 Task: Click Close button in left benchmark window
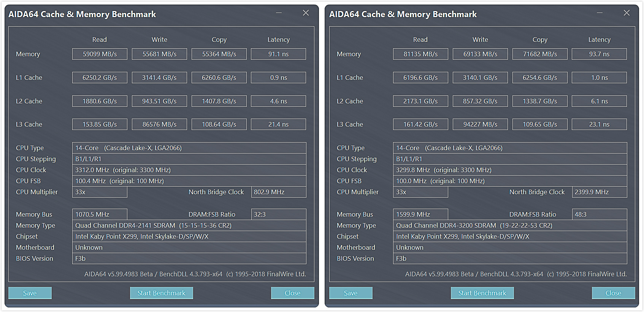(292, 293)
